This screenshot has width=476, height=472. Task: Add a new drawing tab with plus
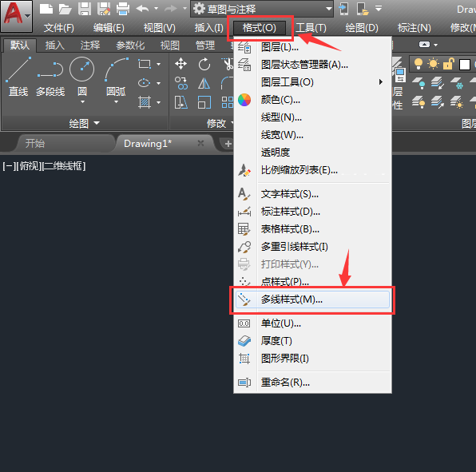pyautogui.click(x=228, y=144)
